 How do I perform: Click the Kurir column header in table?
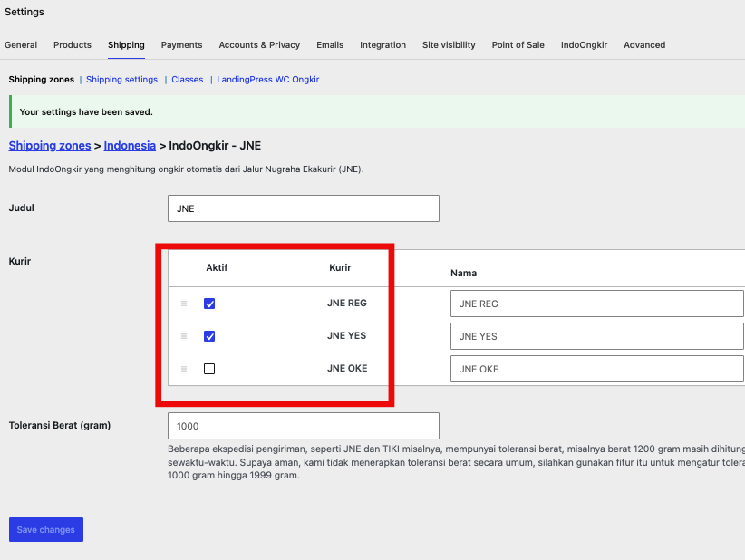(x=340, y=268)
